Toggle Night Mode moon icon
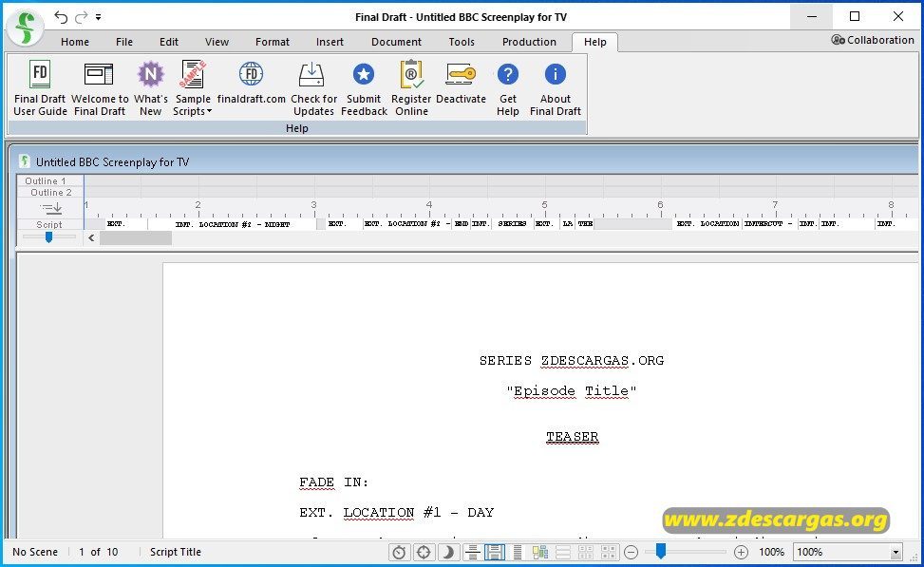The height and width of the screenshot is (567, 924). pos(448,552)
